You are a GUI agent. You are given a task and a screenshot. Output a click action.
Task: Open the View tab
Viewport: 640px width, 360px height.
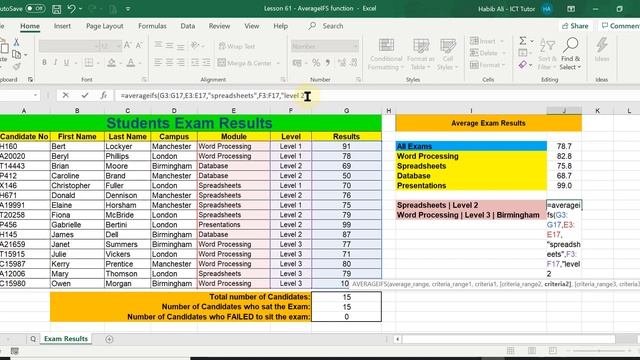point(251,26)
